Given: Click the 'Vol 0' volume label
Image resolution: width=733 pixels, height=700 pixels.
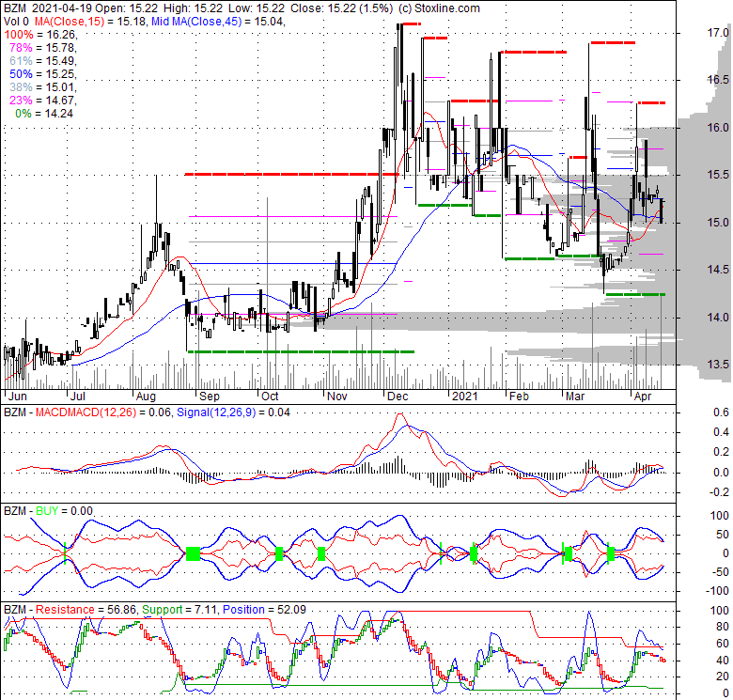Looking at the screenshot, I should (16, 22).
